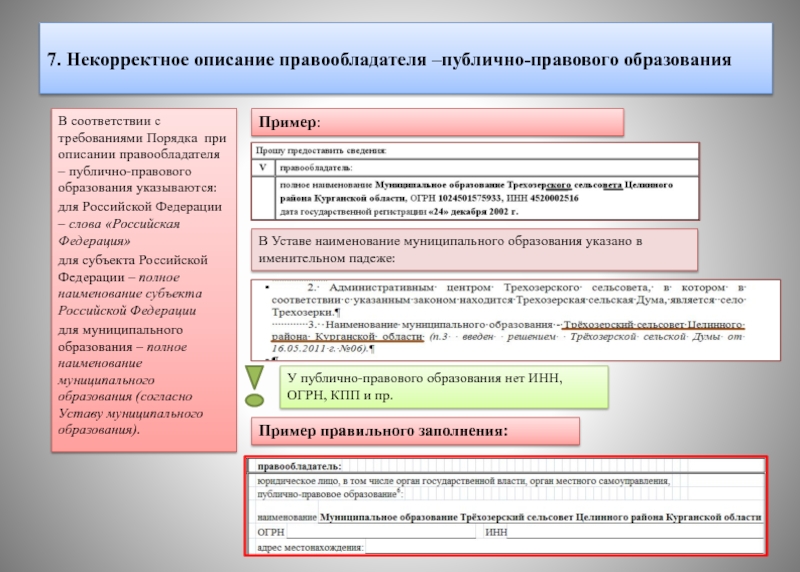Click the pink «В Уставе наименование» text box
The width and height of the screenshot is (800, 572).
[x=473, y=250]
